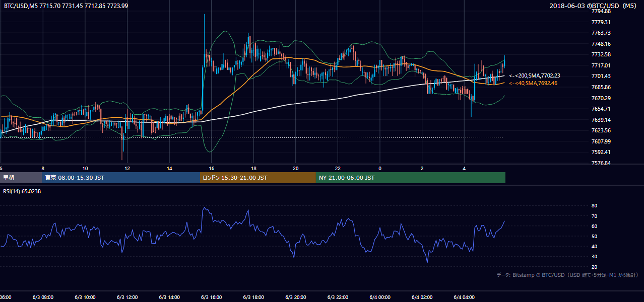644x302 pixels.
Task: Click price axis value 7685.86
Action: point(601,87)
